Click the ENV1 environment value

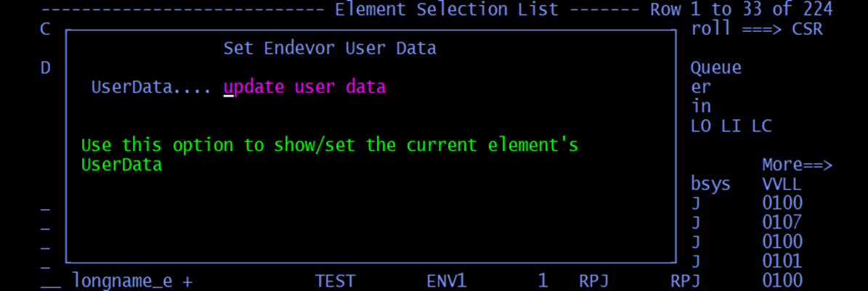coord(446,281)
